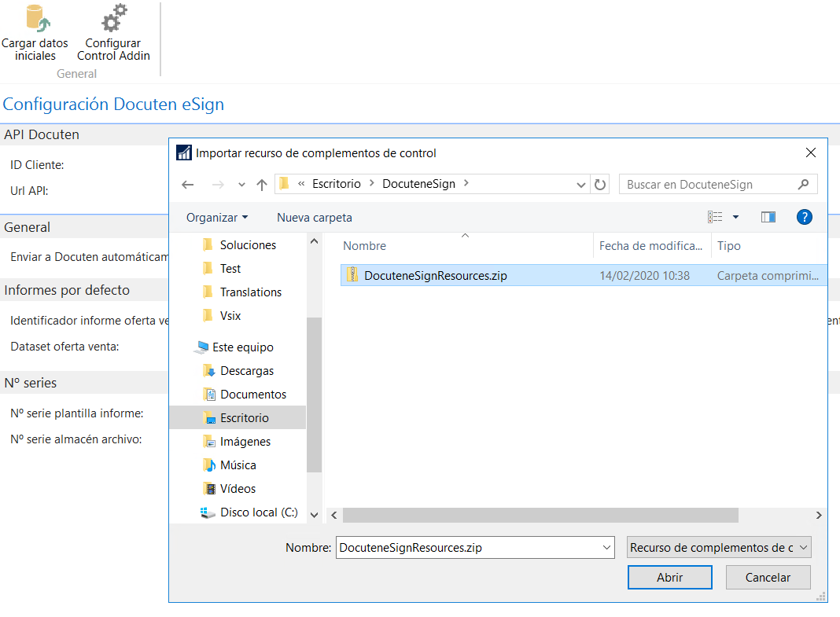Expand the Nombre filename dropdown
Screen dimensions: 840x617
click(606, 547)
